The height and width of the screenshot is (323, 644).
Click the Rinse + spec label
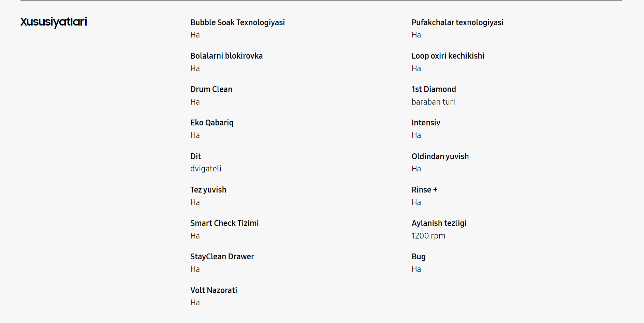[x=424, y=190]
